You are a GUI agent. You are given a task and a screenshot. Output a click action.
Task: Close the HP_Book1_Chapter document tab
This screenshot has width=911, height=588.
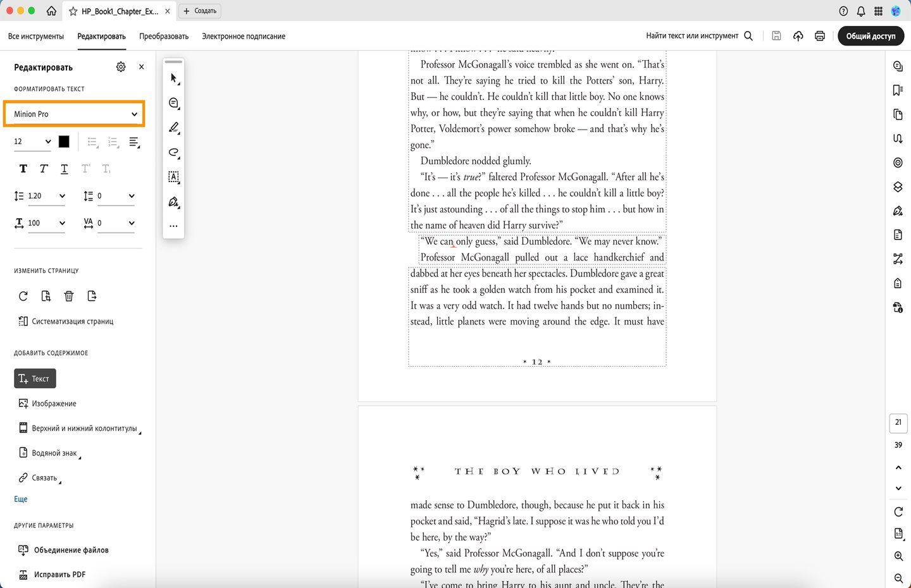[168, 11]
